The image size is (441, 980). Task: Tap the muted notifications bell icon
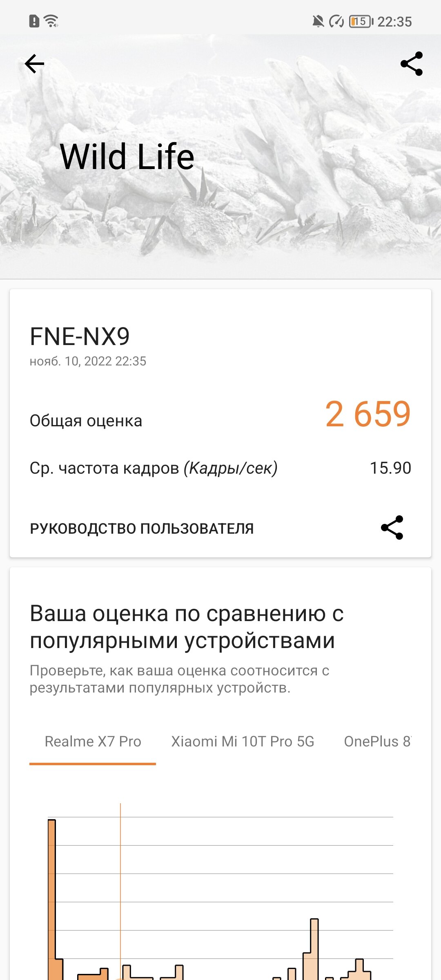point(318,21)
